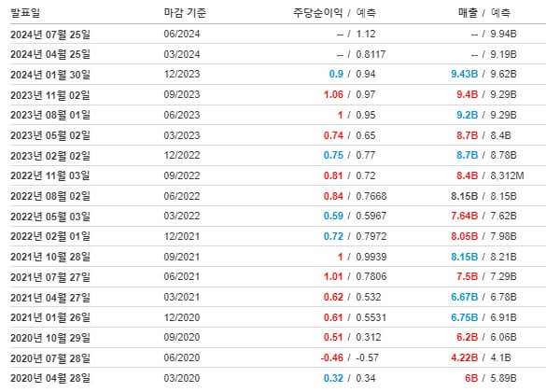Click the red EPS value 0.74
This screenshot has height=392, width=546.
pos(333,135)
